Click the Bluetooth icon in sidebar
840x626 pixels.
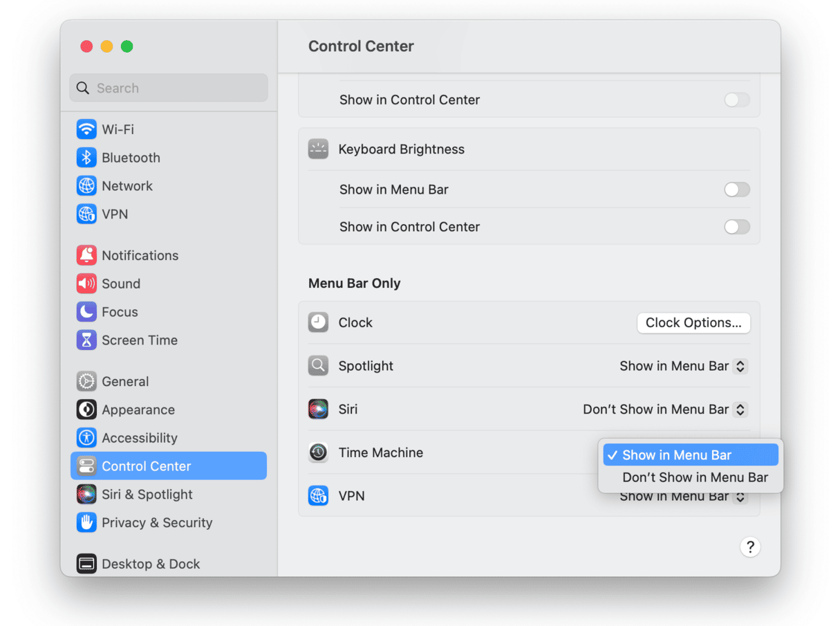[x=86, y=158]
